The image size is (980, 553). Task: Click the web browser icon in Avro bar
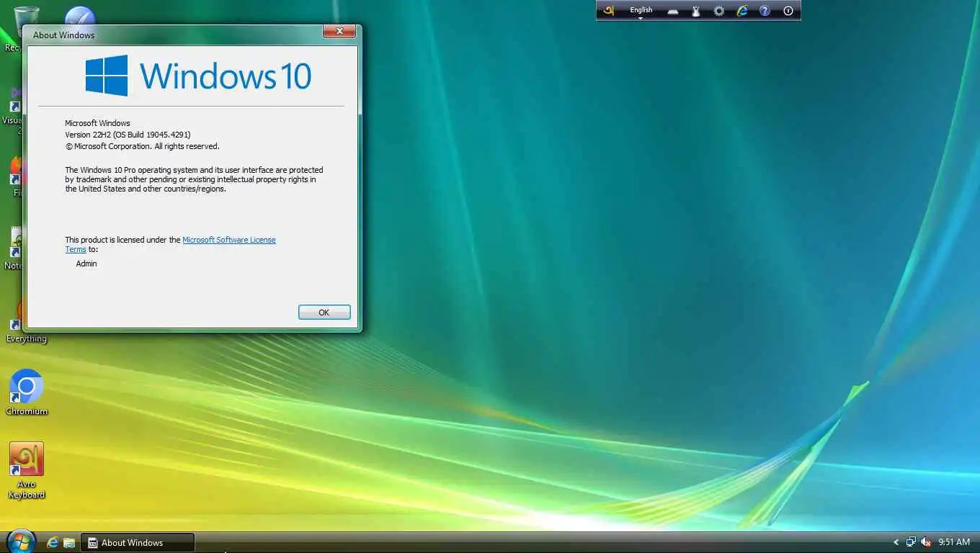point(741,11)
